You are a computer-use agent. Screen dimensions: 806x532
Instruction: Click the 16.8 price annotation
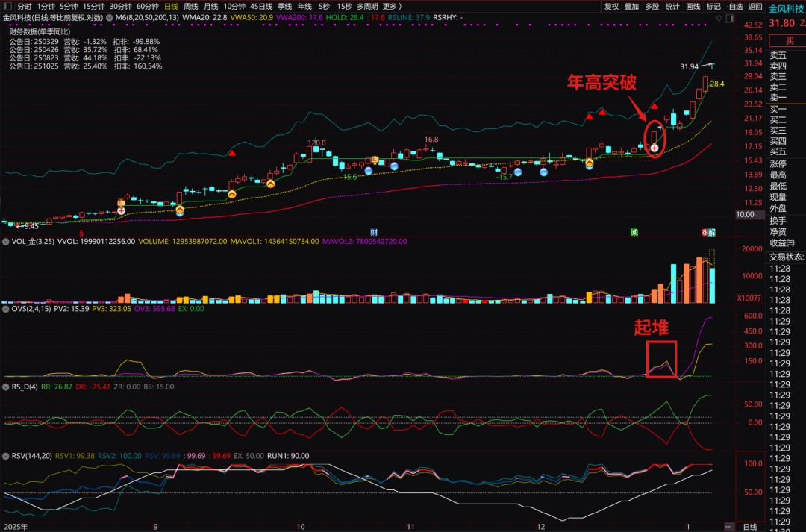431,140
